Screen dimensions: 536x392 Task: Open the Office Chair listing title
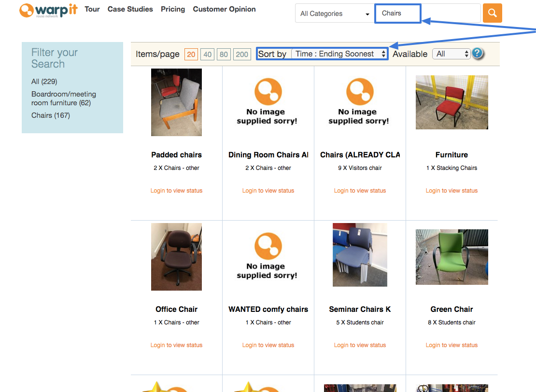[176, 309]
